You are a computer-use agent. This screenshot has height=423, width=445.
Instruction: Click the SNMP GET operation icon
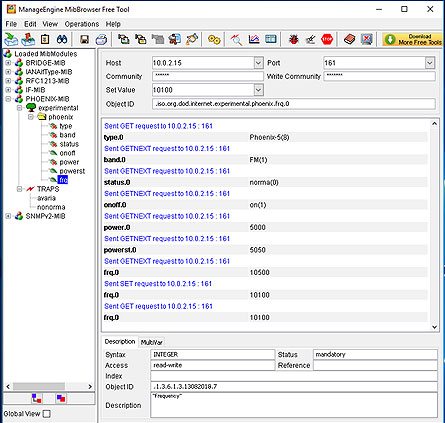[x=123, y=39]
